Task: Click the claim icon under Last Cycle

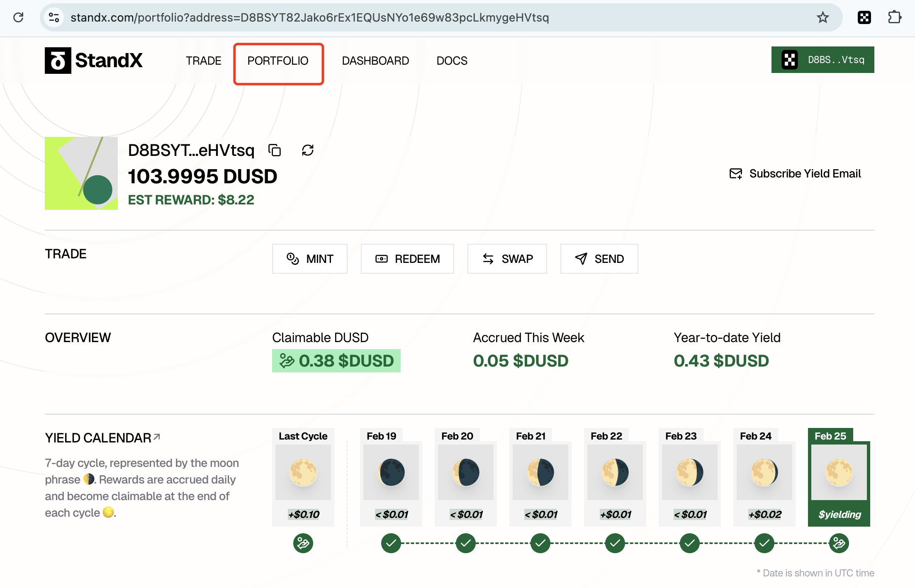Action: pos(303,543)
